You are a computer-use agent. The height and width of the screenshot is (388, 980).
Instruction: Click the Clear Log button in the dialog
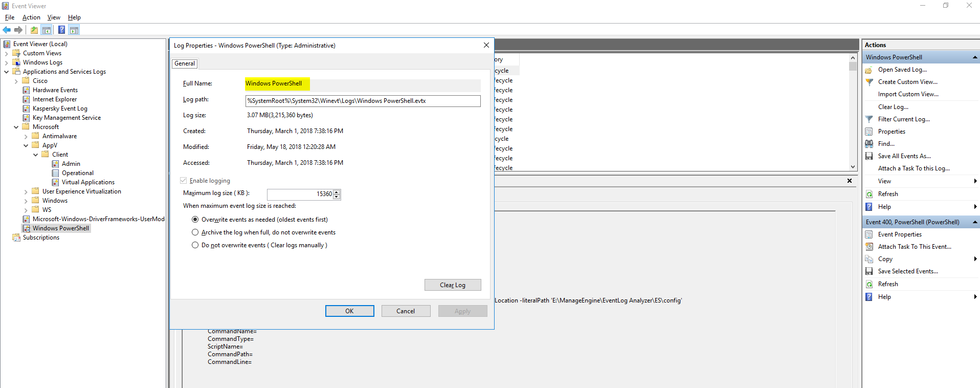pos(453,285)
